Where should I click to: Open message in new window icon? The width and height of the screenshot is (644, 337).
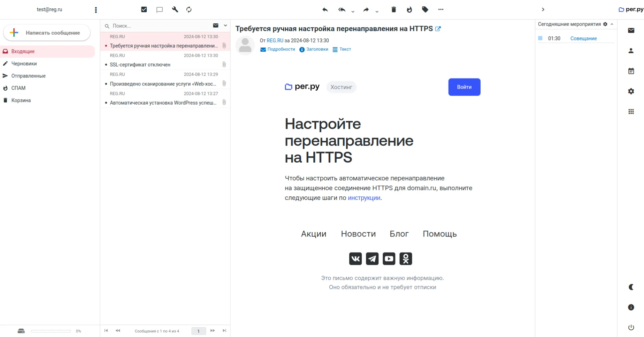coord(438,29)
